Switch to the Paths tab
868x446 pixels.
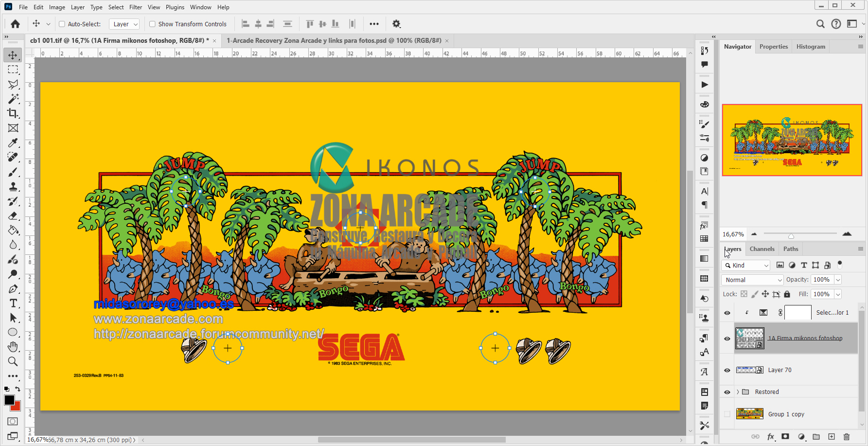(x=791, y=249)
